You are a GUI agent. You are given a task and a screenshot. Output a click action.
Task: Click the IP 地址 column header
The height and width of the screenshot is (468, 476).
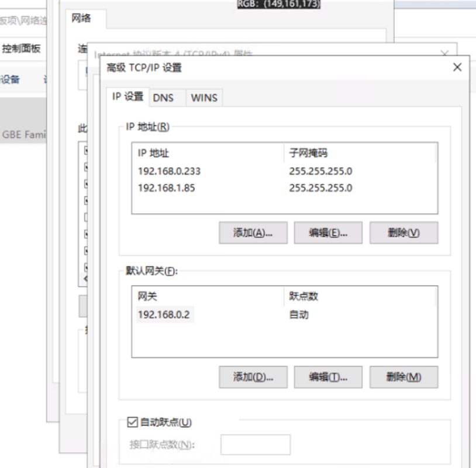(x=208, y=153)
